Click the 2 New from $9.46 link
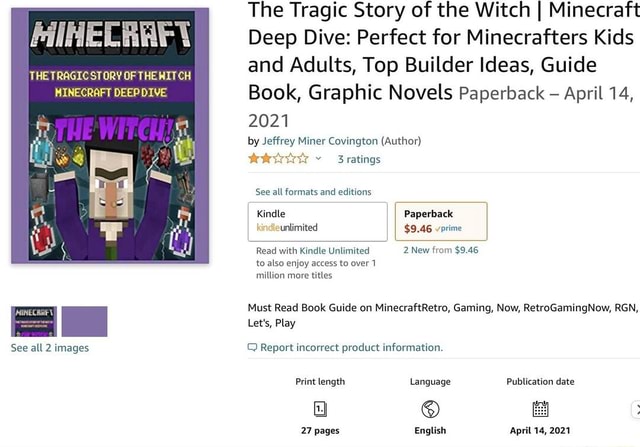Viewport: 640px width, 447px height. 441,250
